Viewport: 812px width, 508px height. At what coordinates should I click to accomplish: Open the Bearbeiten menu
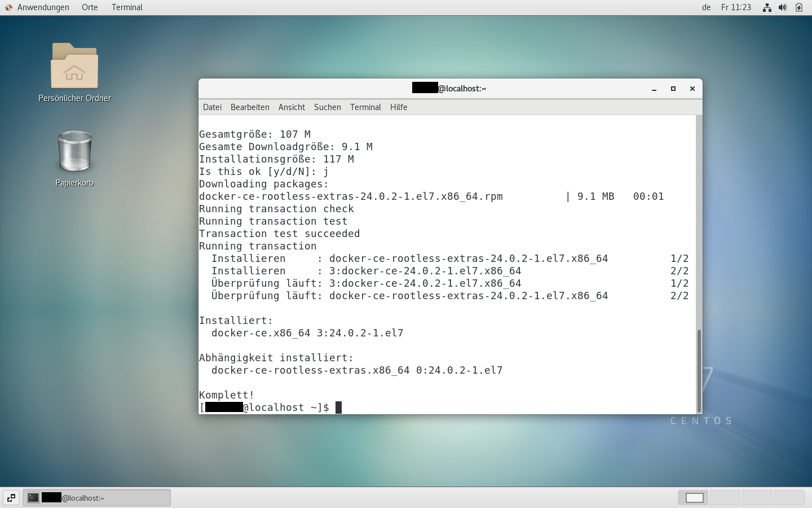coord(250,107)
